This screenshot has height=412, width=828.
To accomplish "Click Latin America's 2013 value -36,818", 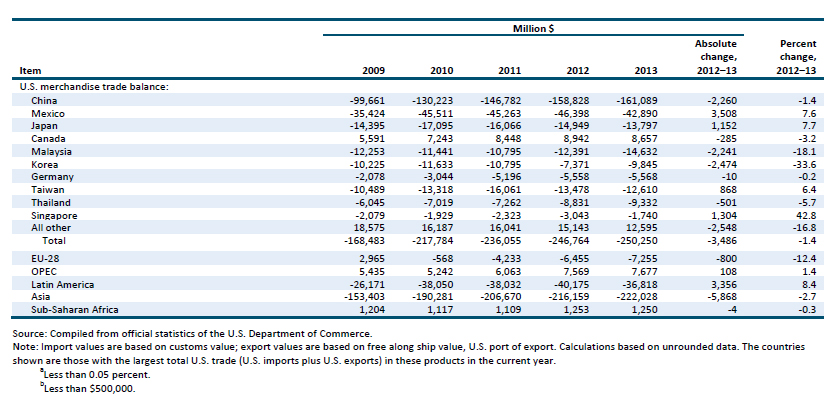I will [x=641, y=284].
